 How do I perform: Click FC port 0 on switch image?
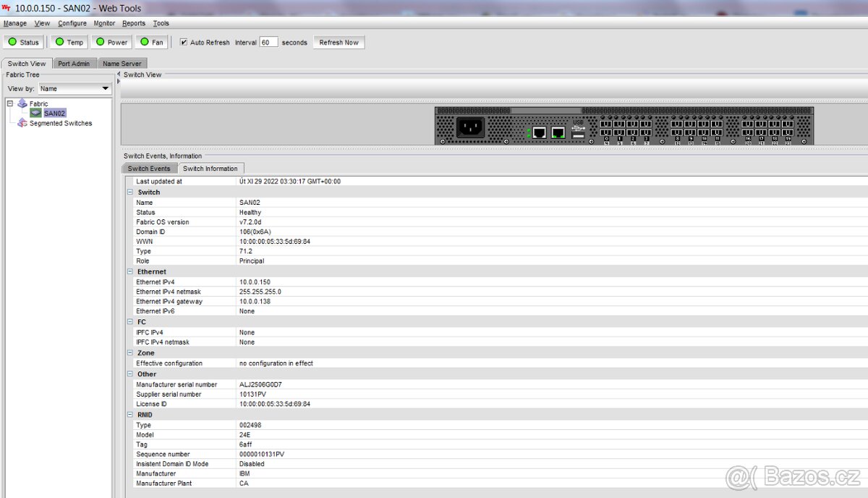[606, 124]
